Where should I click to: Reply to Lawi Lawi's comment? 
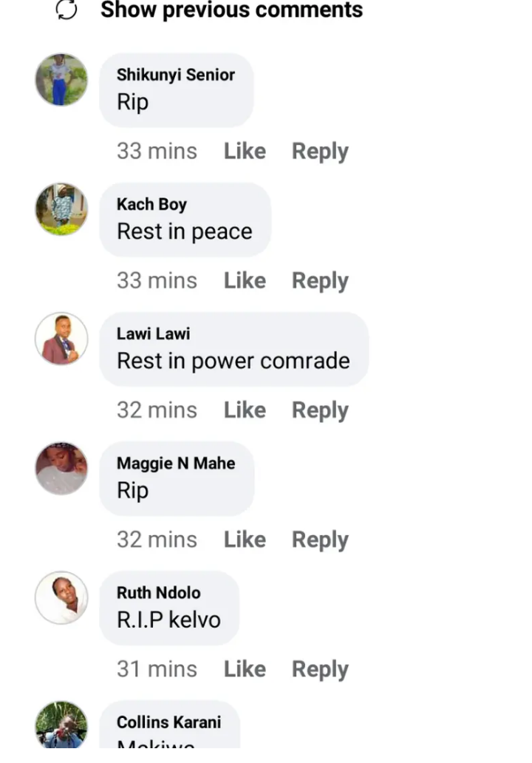[320, 410]
